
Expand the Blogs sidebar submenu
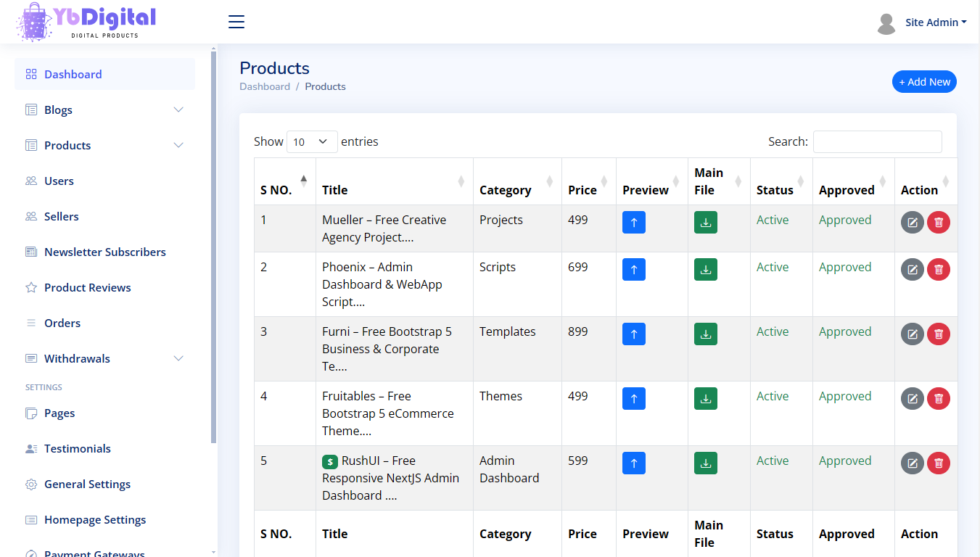(104, 110)
